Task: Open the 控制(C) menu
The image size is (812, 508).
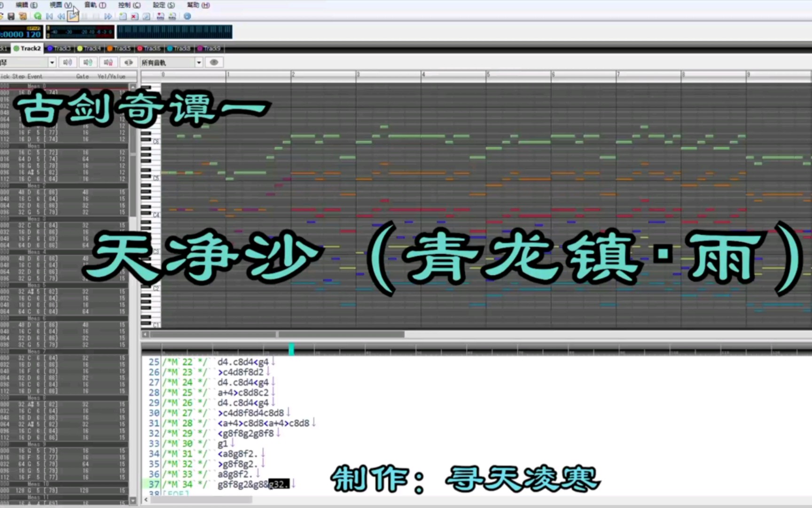Action: 129,5
